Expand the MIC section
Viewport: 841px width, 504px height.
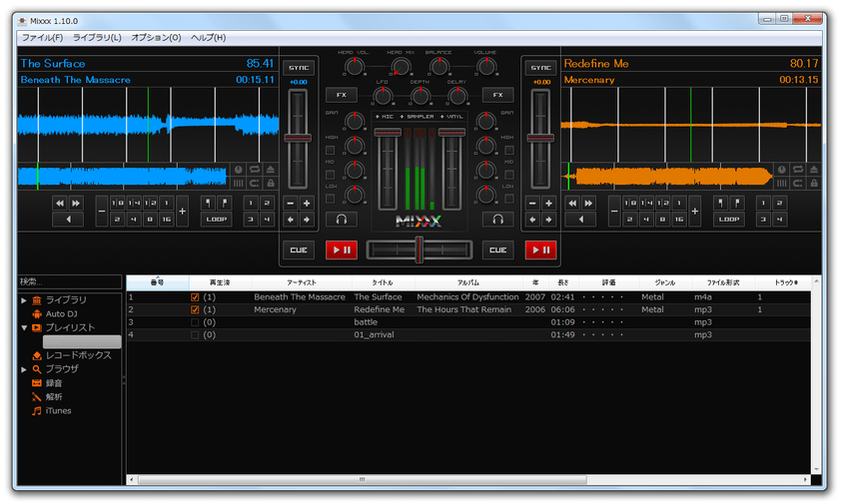click(384, 117)
